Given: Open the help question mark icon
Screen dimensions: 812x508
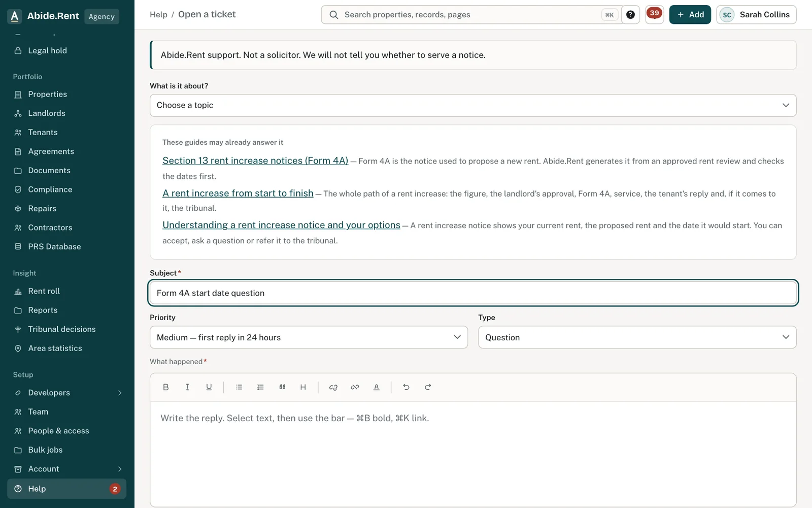Looking at the screenshot, I should click(630, 15).
